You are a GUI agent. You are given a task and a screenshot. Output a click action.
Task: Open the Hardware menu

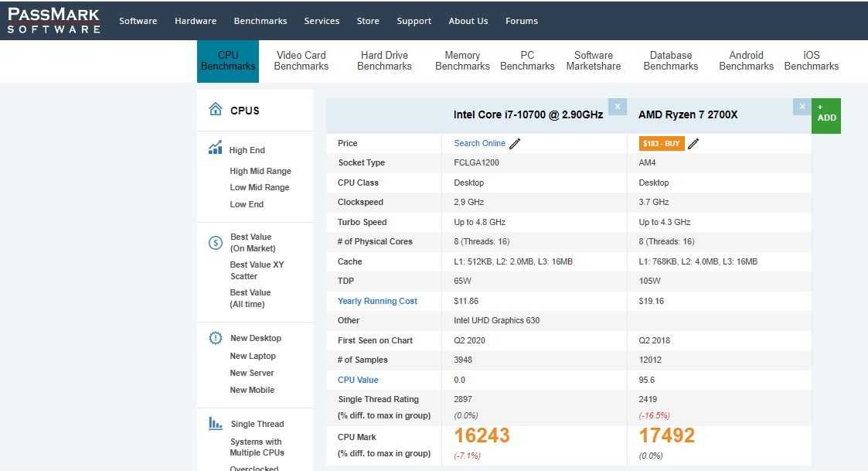point(196,21)
